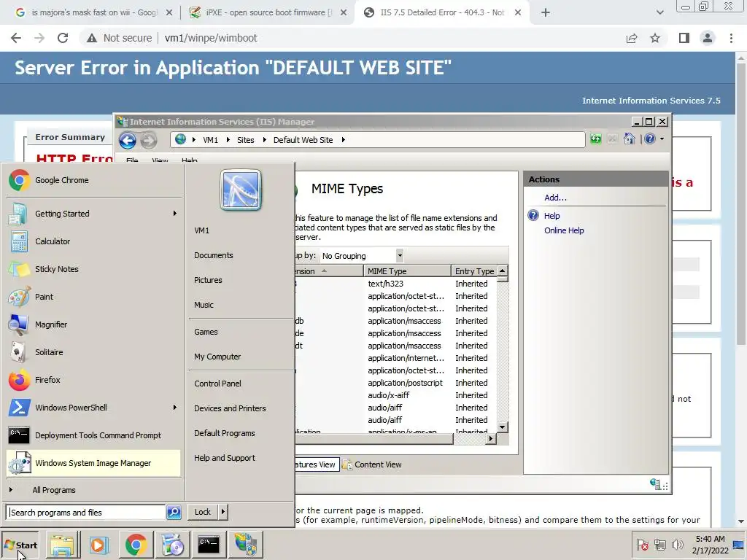Open Sticky Notes from the Start menu
The width and height of the screenshot is (747, 560).
(94, 269)
